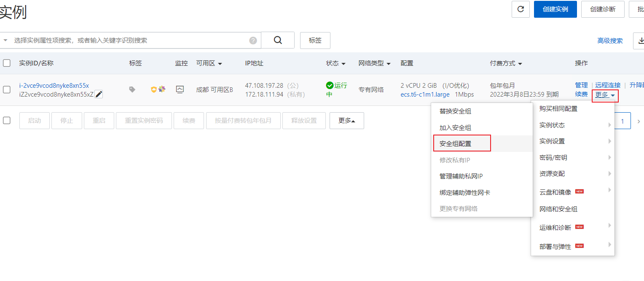Click the 成都 可用区B zone text
The width and height of the screenshot is (644, 281).
[x=215, y=89]
